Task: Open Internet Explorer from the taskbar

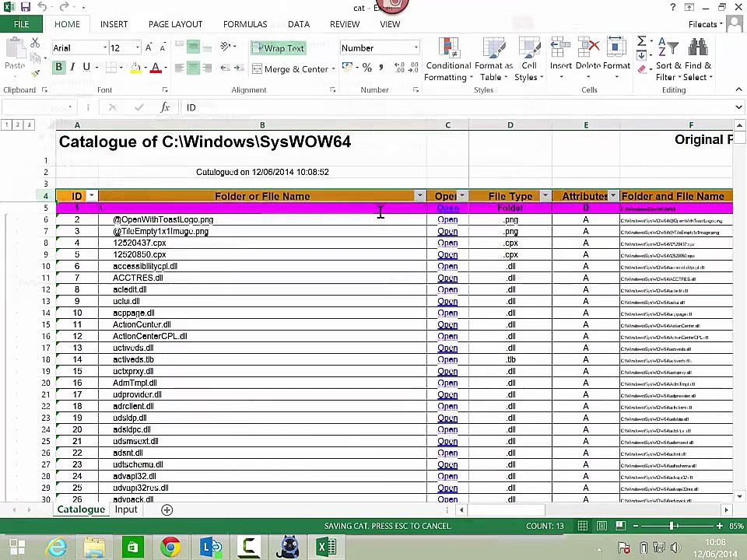Action: pos(56,547)
